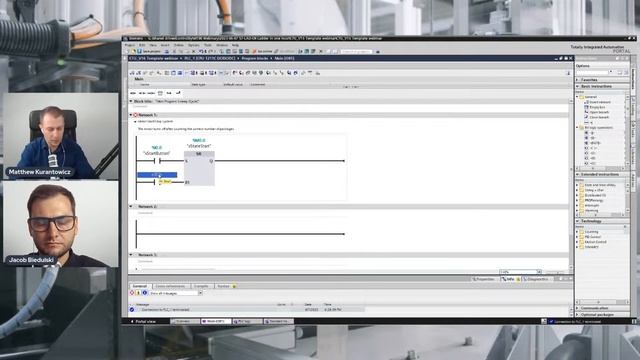640x360 pixels.
Task: Collapse Network 3
Action: [131, 255]
